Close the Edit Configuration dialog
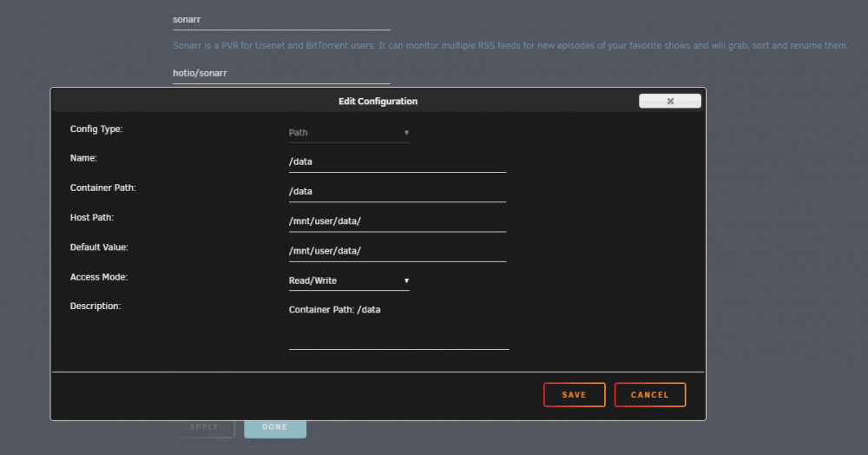This screenshot has width=868, height=455. [x=670, y=101]
